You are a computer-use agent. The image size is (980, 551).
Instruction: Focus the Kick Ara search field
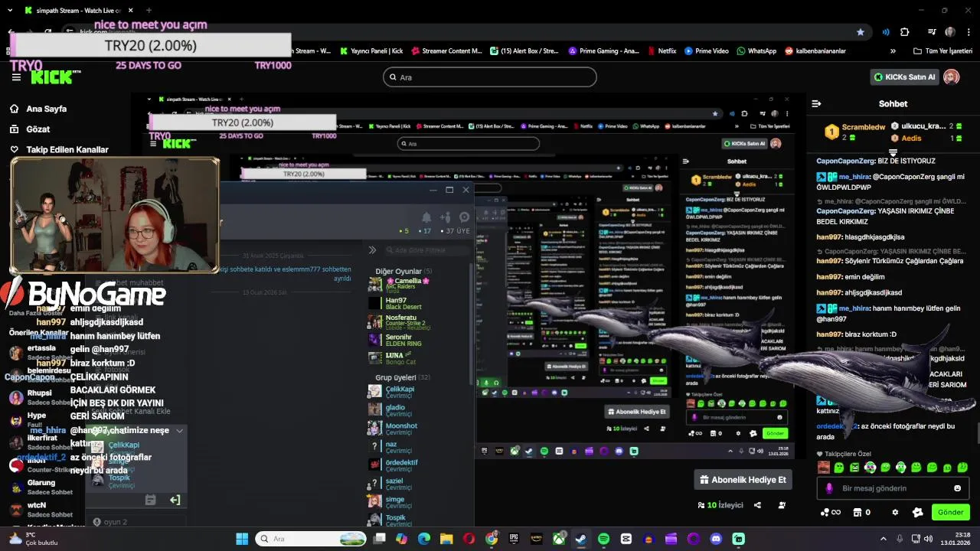[489, 77]
